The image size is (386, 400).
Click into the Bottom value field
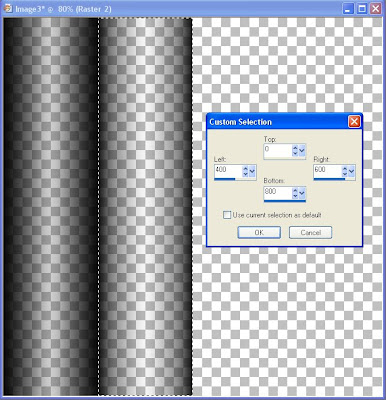coord(277,193)
